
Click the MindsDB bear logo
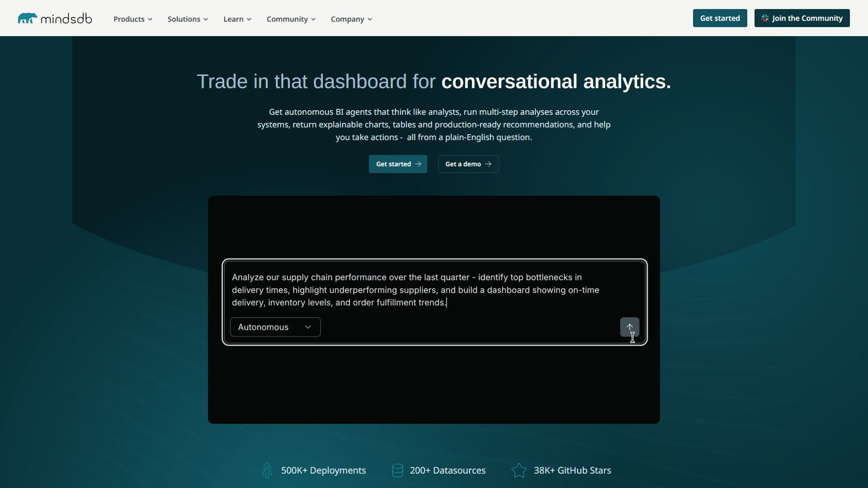55,19
